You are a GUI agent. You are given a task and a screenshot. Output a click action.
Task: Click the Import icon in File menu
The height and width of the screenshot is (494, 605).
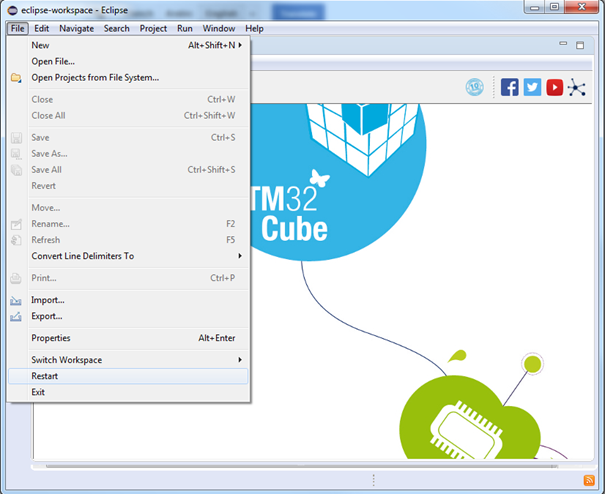[16, 300]
